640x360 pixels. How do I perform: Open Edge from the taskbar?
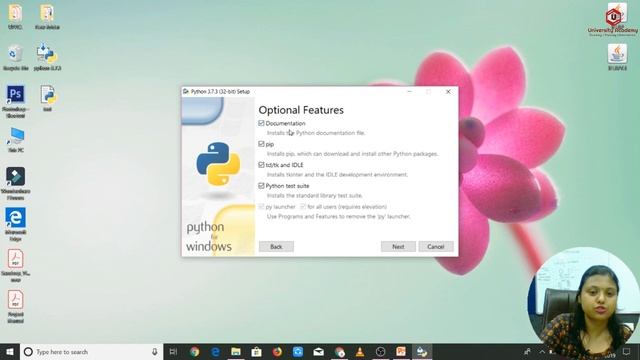click(x=216, y=352)
